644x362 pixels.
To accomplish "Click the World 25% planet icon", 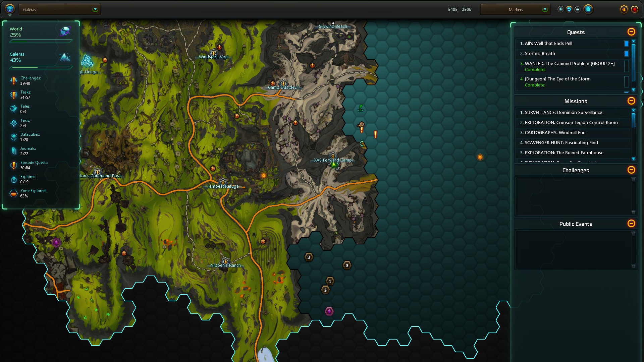I will (x=65, y=32).
